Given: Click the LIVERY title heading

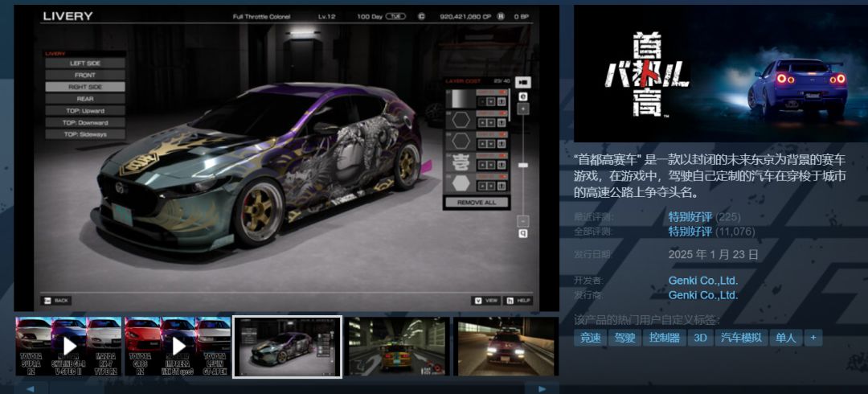Looking at the screenshot, I should pyautogui.click(x=67, y=16).
